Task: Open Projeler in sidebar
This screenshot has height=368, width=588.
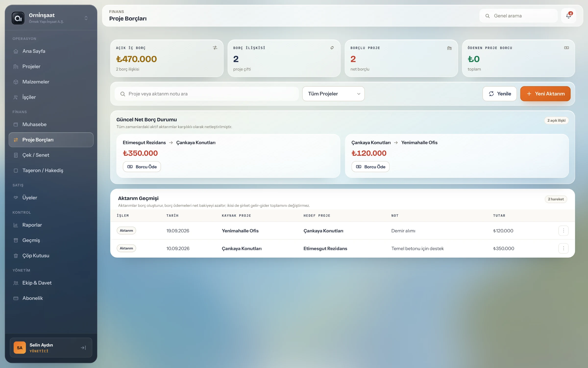Action: click(x=51, y=66)
